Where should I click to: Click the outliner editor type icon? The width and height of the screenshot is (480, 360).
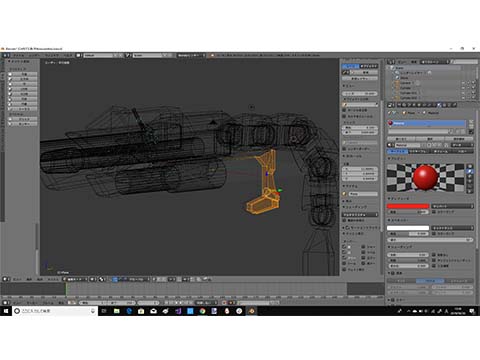click(391, 62)
